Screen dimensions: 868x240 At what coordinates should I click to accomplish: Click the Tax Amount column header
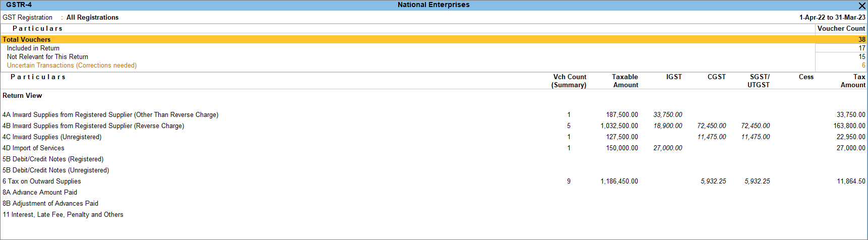[x=853, y=81]
